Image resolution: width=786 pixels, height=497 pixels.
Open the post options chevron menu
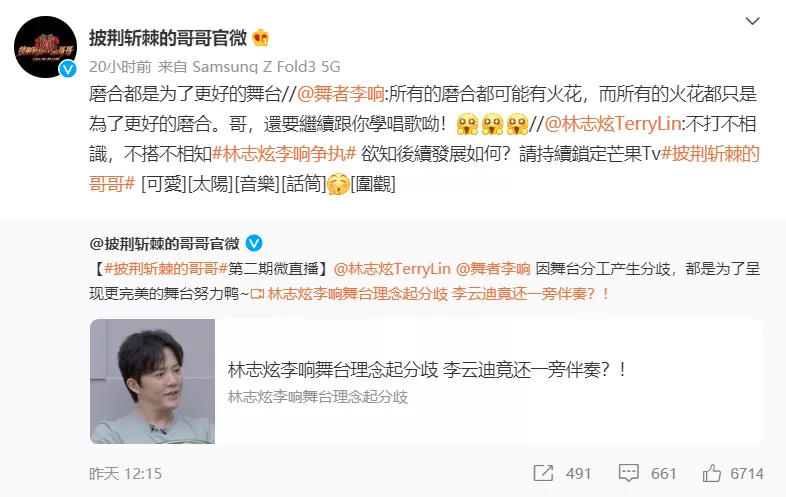752,21
